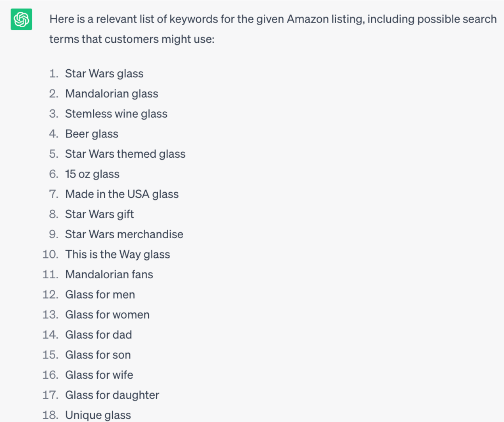Select "This is the Way glass" keyword
504x422 pixels.
(118, 254)
